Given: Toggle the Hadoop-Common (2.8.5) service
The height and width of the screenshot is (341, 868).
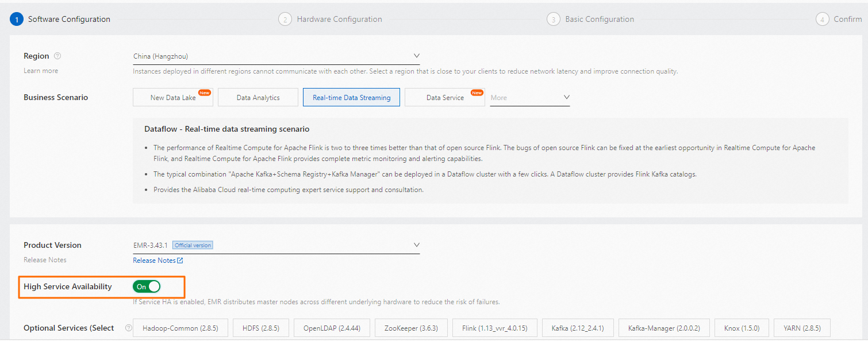Looking at the screenshot, I should pos(180,328).
